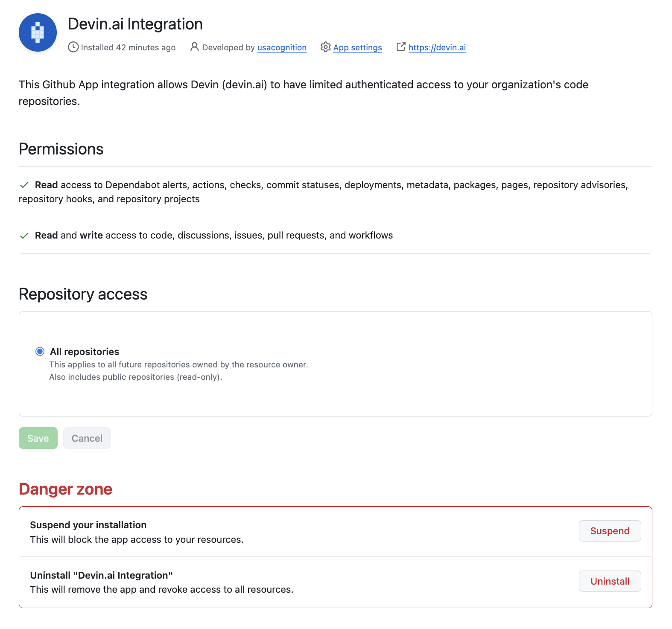Open the usacognition developer profile link

tap(282, 47)
